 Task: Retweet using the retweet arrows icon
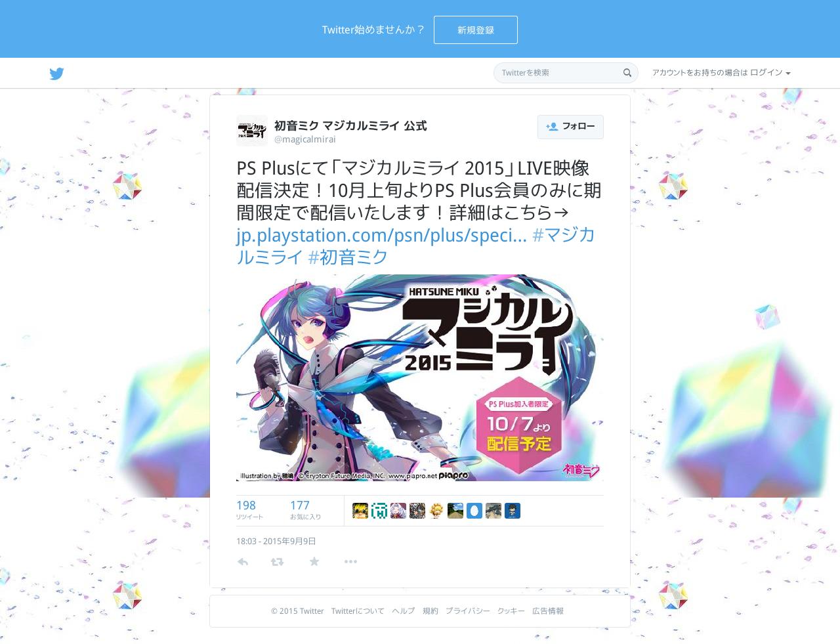pyautogui.click(x=277, y=562)
